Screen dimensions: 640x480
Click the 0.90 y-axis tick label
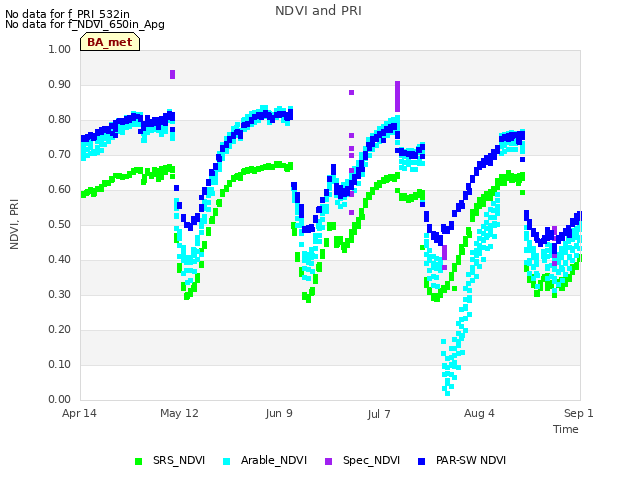click(x=60, y=84)
